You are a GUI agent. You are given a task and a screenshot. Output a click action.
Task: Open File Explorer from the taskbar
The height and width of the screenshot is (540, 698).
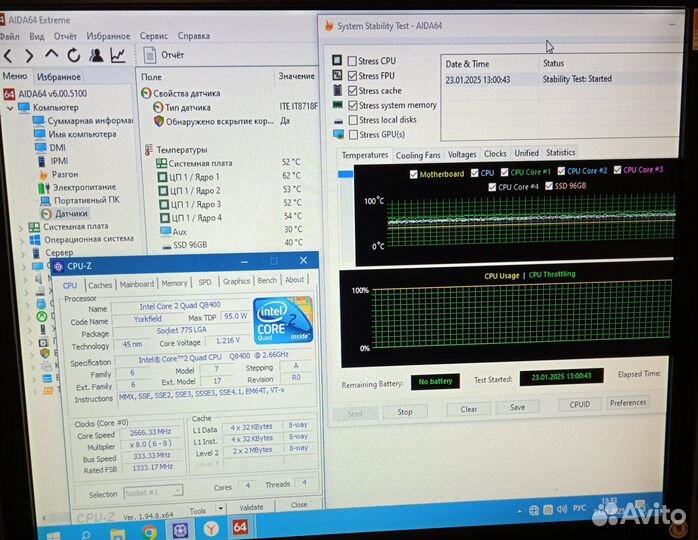(x=118, y=533)
